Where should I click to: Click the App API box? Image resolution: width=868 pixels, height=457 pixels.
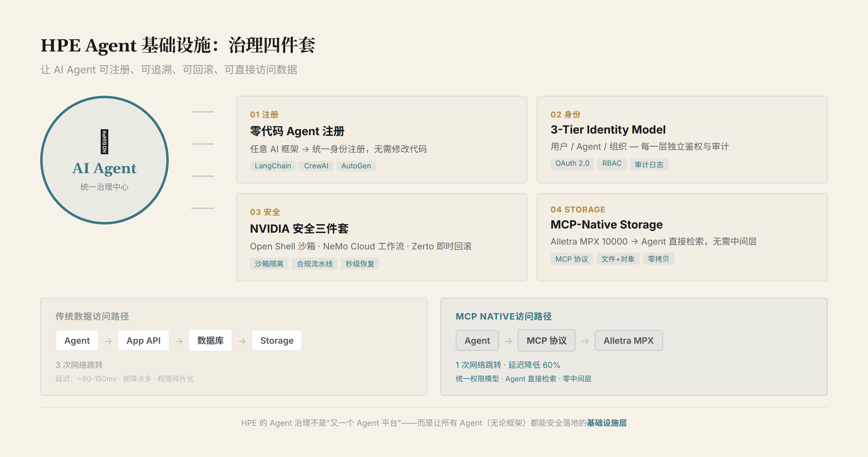pos(144,340)
